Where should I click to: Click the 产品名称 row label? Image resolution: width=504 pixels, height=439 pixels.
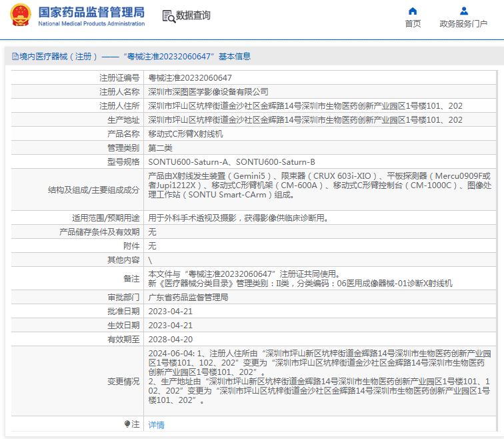coord(123,134)
